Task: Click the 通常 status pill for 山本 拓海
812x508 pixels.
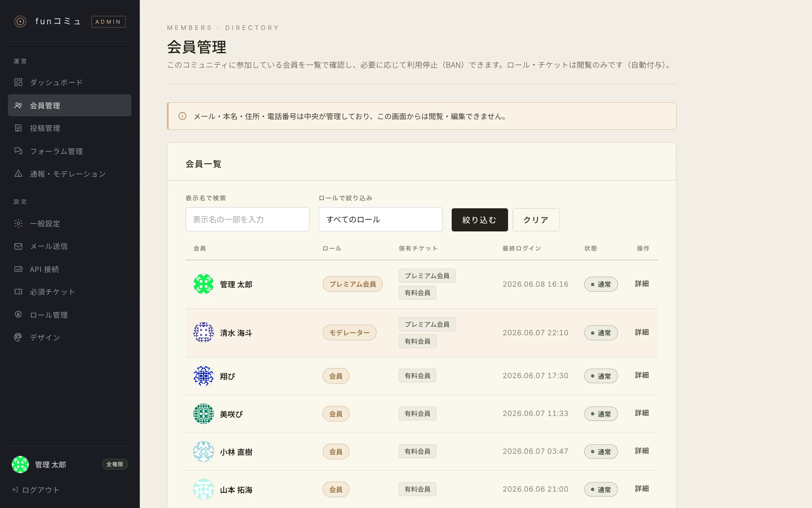Action: (601, 490)
